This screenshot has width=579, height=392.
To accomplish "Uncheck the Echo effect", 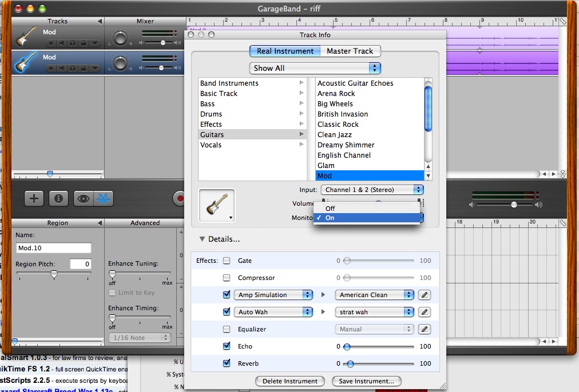I will point(227,346).
